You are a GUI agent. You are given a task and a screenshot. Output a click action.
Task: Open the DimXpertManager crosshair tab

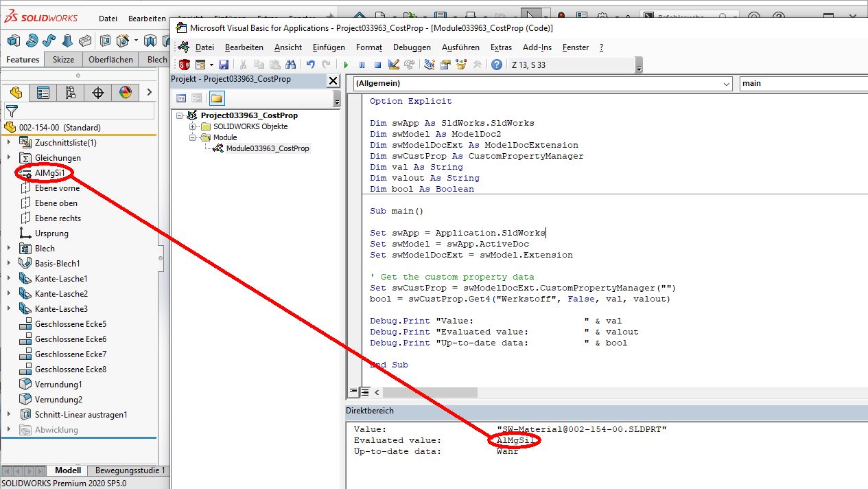click(97, 92)
